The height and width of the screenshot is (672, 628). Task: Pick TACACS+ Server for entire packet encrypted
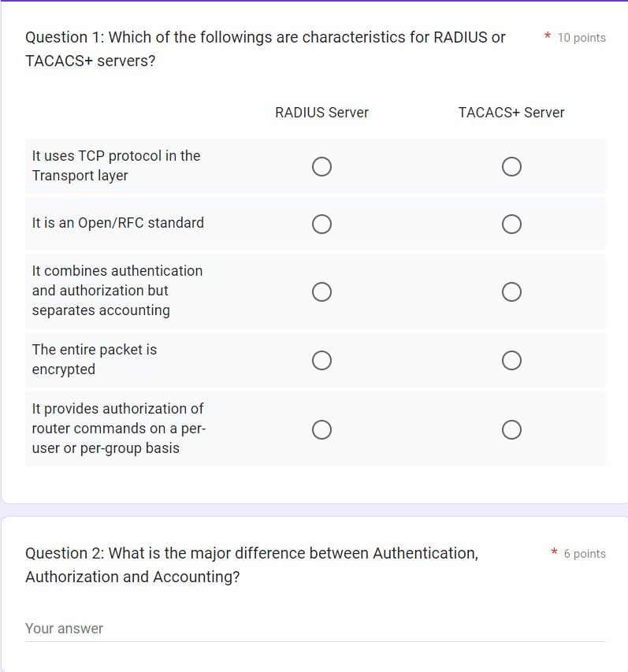(x=511, y=361)
